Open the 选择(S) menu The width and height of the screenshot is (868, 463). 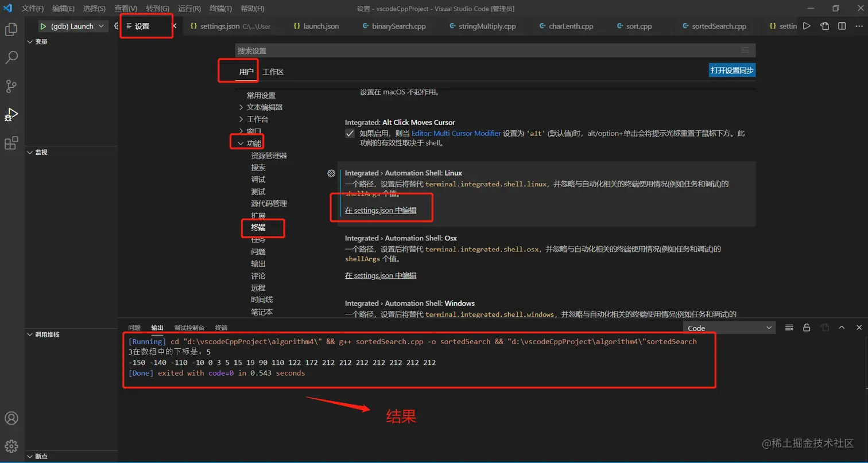(94, 9)
